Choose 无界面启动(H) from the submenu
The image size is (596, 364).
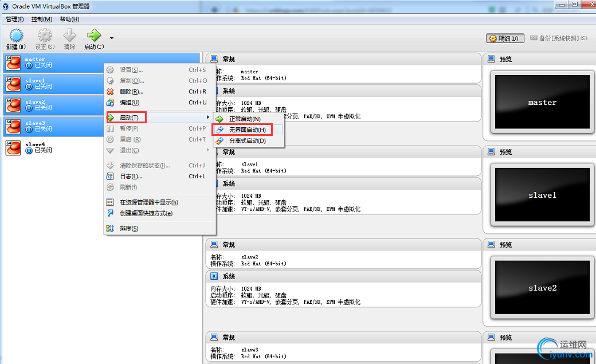[249, 130]
